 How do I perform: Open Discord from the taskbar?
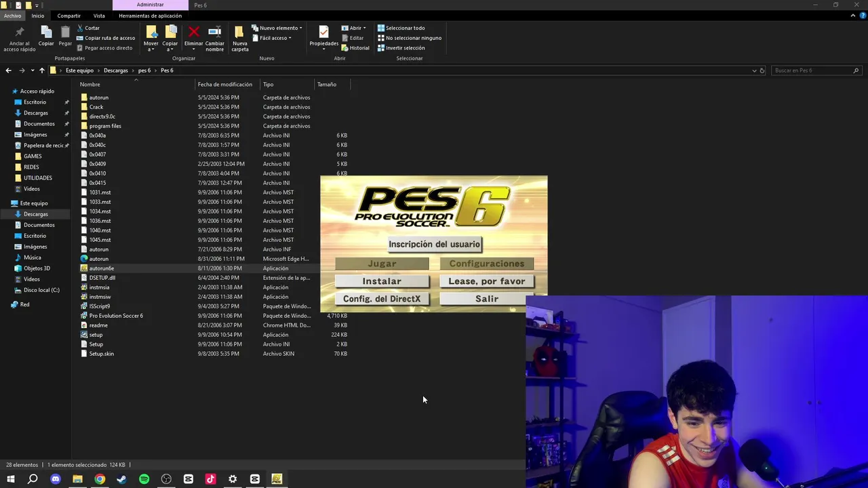coord(56,479)
